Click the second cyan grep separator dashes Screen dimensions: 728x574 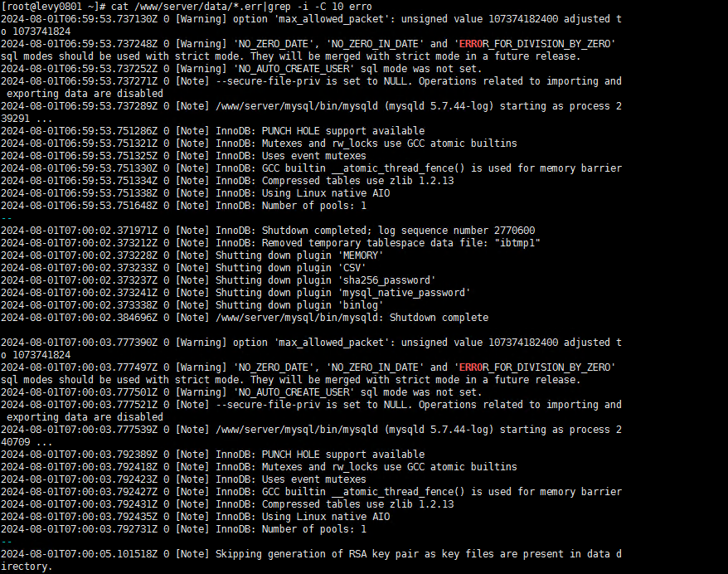(7, 542)
